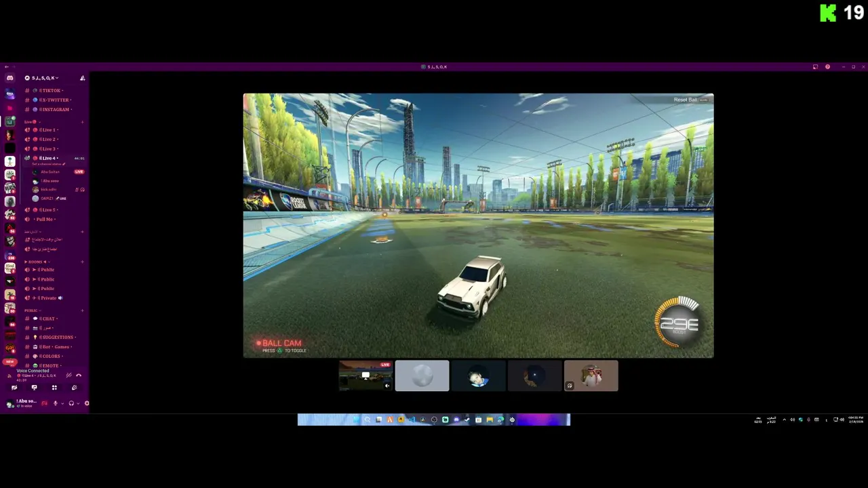The height and width of the screenshot is (488, 868).
Task: Open the INSTAGRAM text channel
Action: [x=52, y=109]
